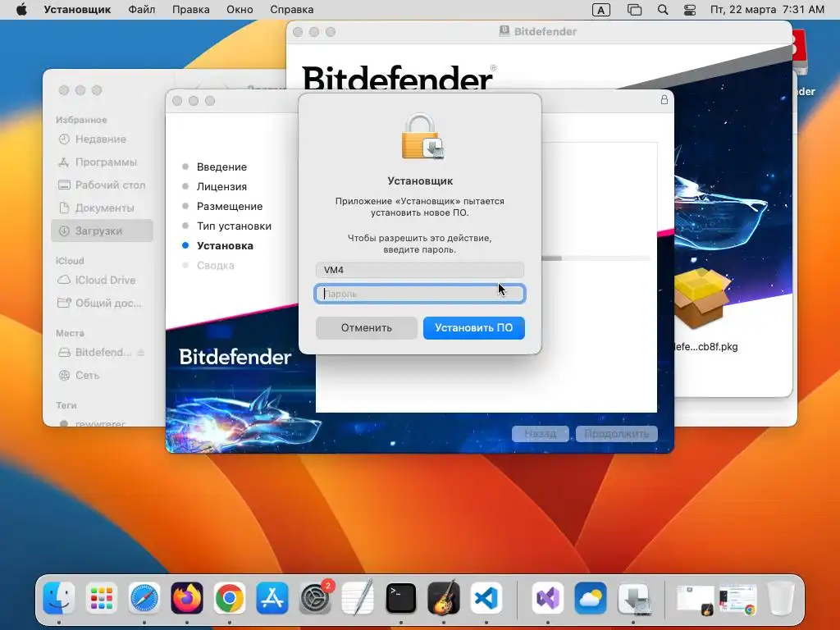Launch Safari from the Dock
This screenshot has width=840, height=630.
(x=144, y=598)
